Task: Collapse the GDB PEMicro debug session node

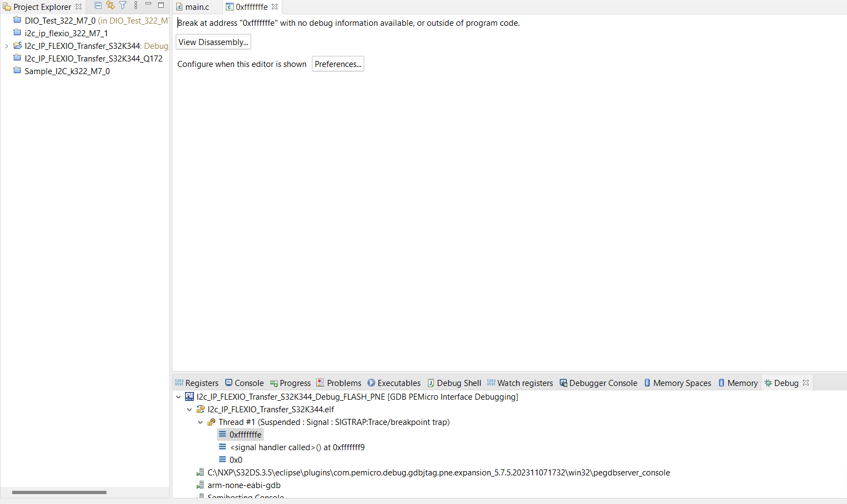Action: 179,396
